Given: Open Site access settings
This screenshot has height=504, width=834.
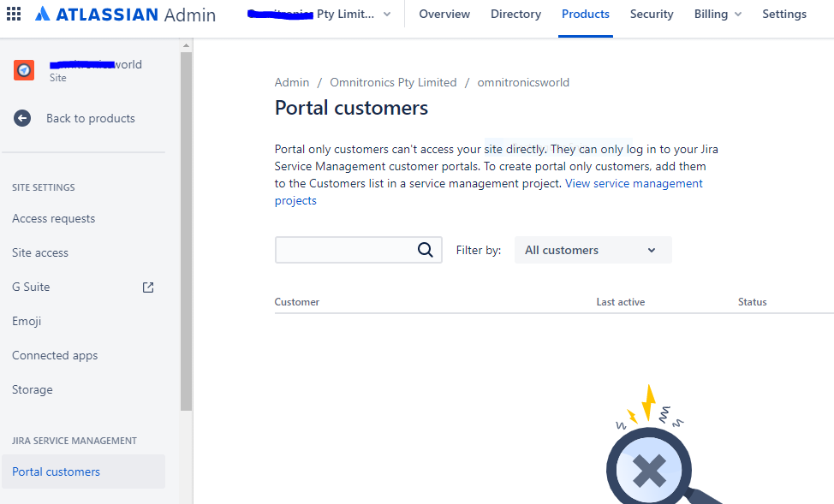Looking at the screenshot, I should pos(40,252).
